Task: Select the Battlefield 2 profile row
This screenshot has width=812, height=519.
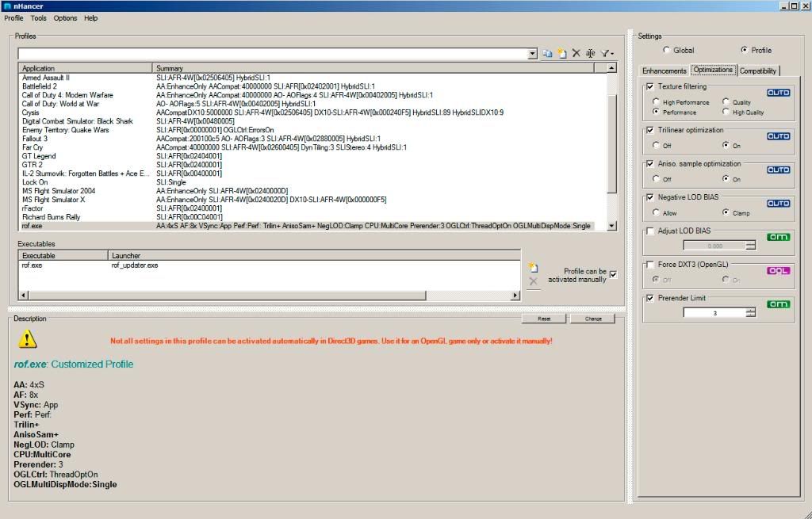Action: point(307,86)
